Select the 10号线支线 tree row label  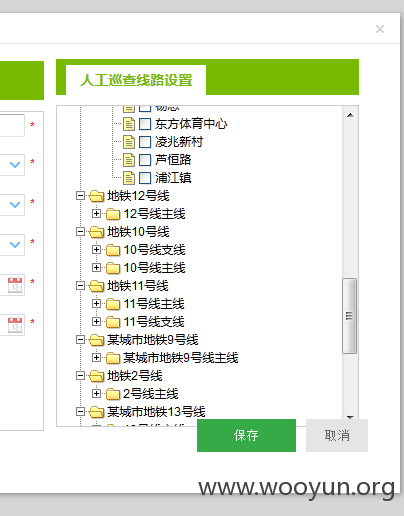[x=154, y=250]
